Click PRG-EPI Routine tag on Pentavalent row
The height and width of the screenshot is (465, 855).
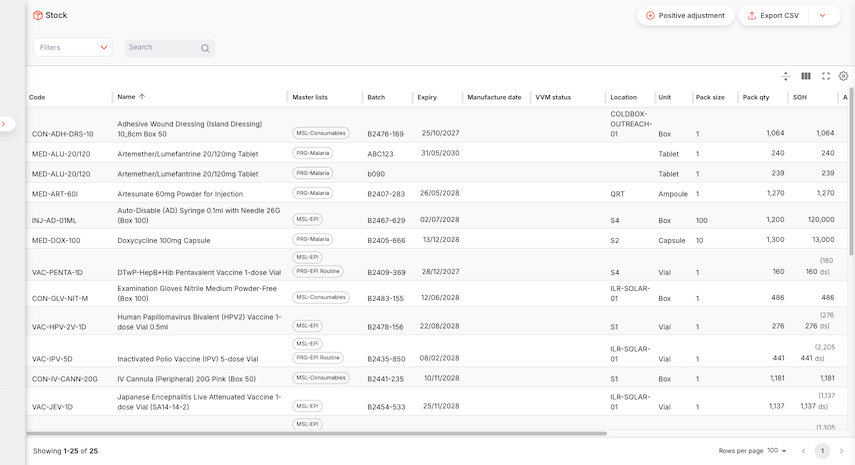click(x=318, y=271)
